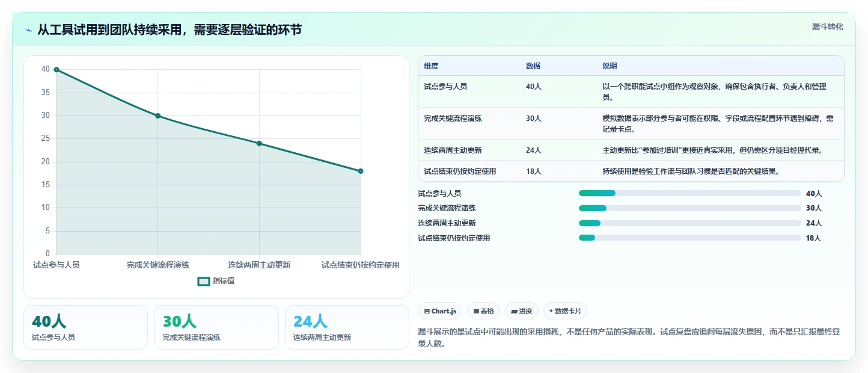Click the Chart.js tag
Screen dimensions: 868x373
(440, 311)
